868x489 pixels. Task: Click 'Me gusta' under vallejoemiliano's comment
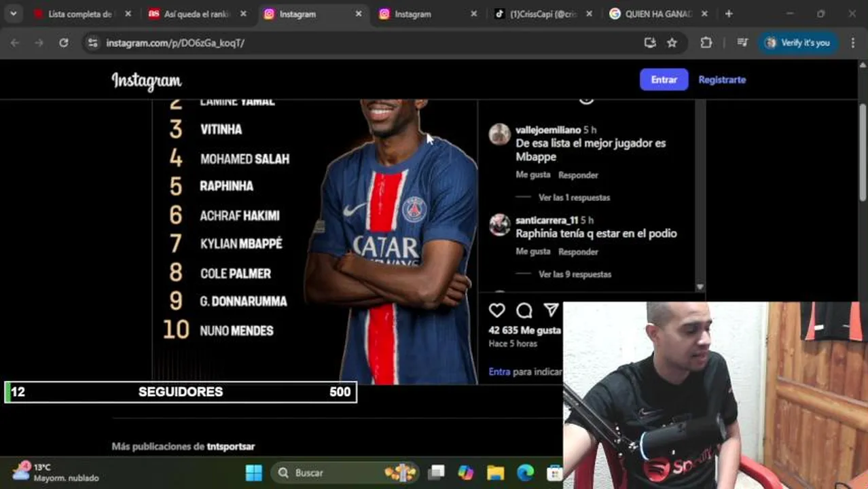pyautogui.click(x=533, y=175)
